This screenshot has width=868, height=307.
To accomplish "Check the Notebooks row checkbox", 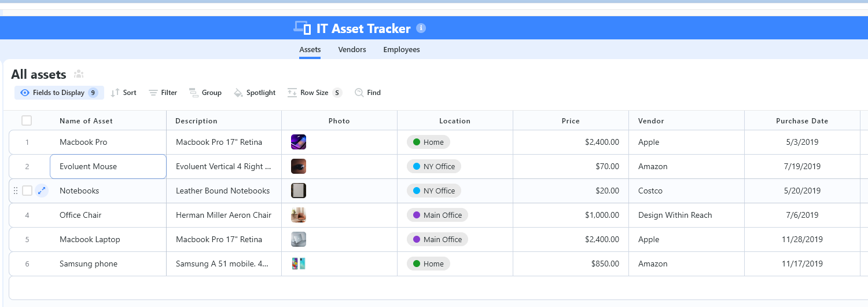I will [27, 191].
